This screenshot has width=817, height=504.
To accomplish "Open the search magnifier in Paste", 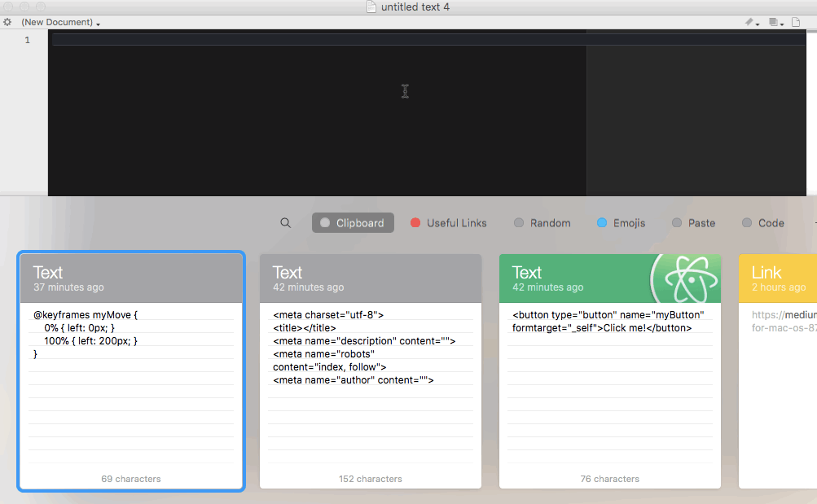I will click(286, 223).
